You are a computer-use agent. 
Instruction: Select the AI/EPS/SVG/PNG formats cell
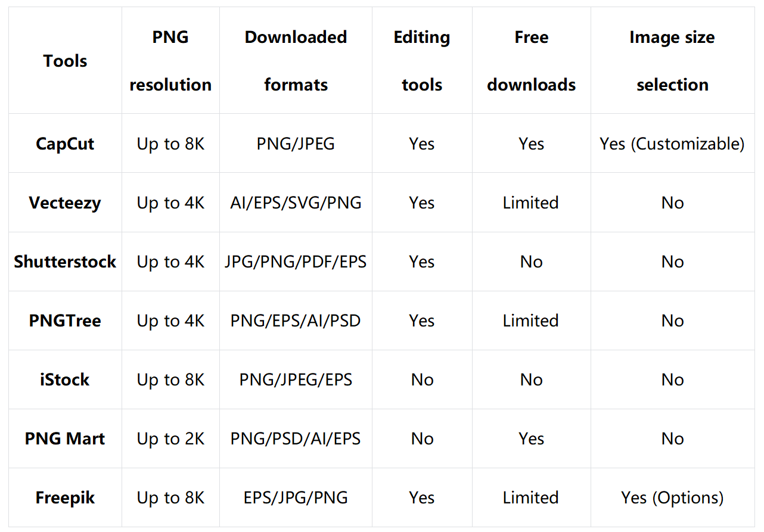tap(296, 203)
